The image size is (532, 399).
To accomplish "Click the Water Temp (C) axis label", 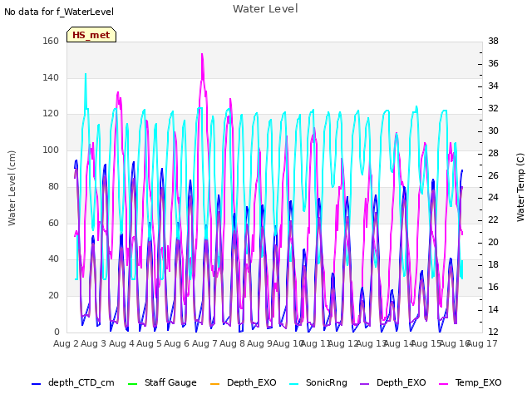I will click(x=520, y=187).
